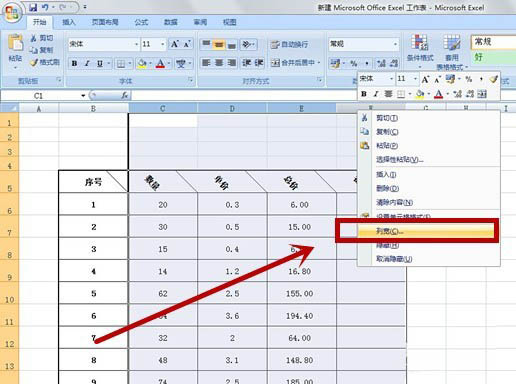Click the ribbon increase decimal icon
The width and height of the screenshot is (516, 384).
tap(381, 63)
